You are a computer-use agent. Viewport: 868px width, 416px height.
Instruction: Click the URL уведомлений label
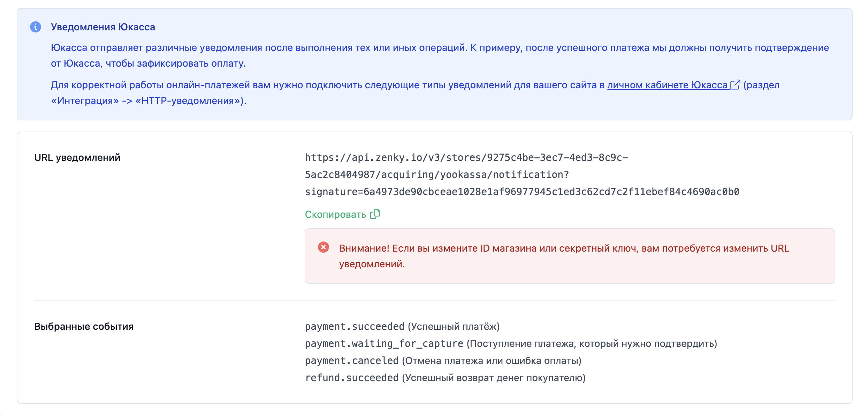coord(77,157)
